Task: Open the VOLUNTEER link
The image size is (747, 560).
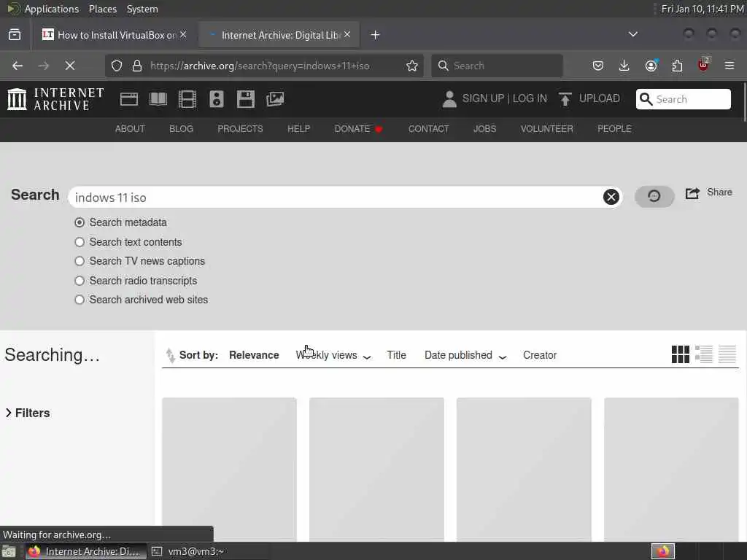Action: [546, 129]
